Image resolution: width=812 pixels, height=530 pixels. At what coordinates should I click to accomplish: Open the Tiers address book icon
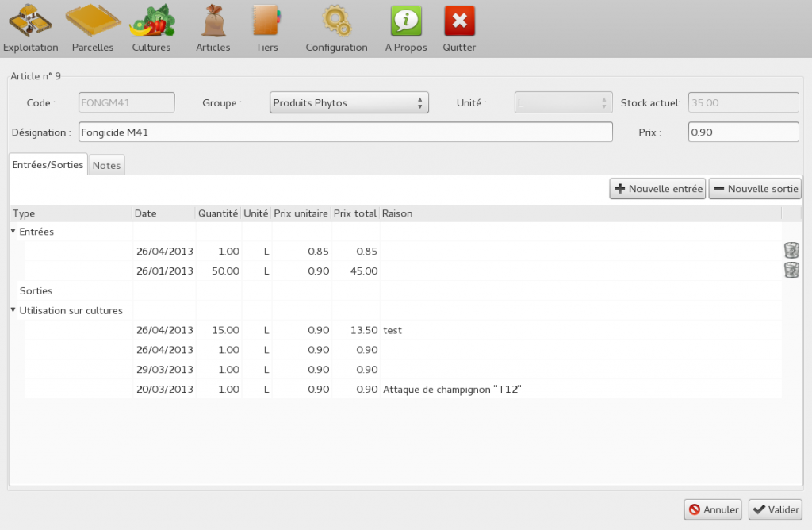pyautogui.click(x=266, y=21)
